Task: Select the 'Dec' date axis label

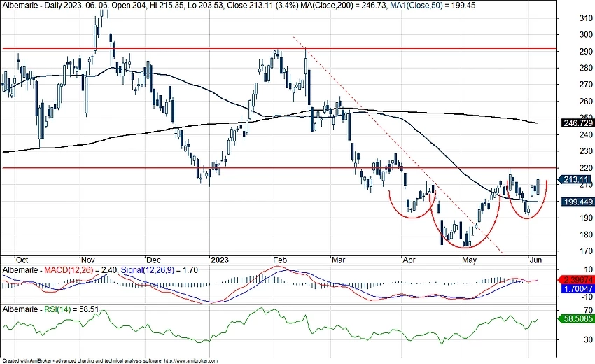Action: [153, 260]
